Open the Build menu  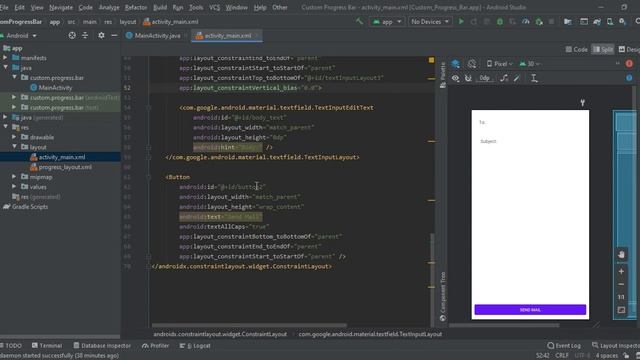(x=160, y=7)
